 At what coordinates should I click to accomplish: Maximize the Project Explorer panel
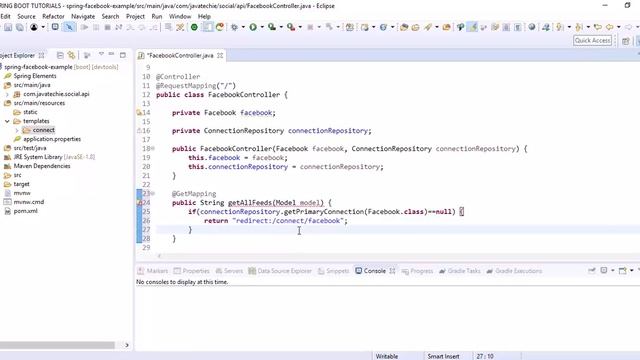(x=122, y=55)
